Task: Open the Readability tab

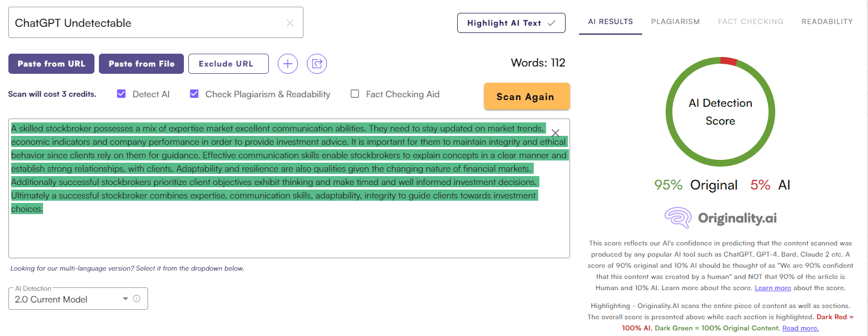Action: [x=827, y=22]
